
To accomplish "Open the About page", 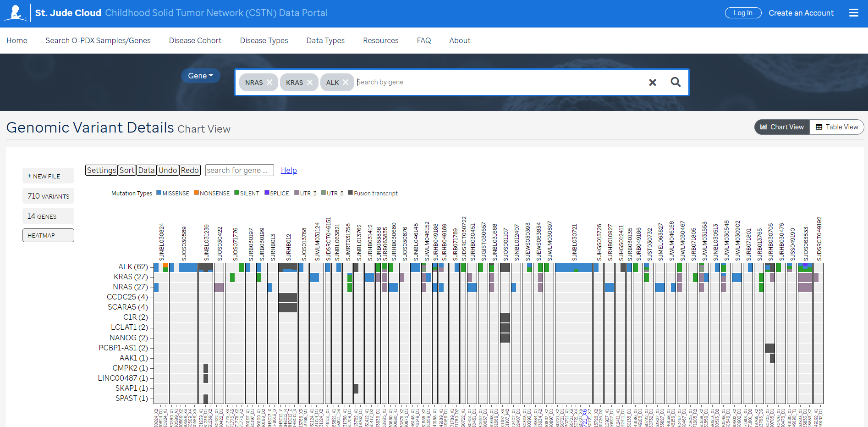I will pyautogui.click(x=460, y=40).
